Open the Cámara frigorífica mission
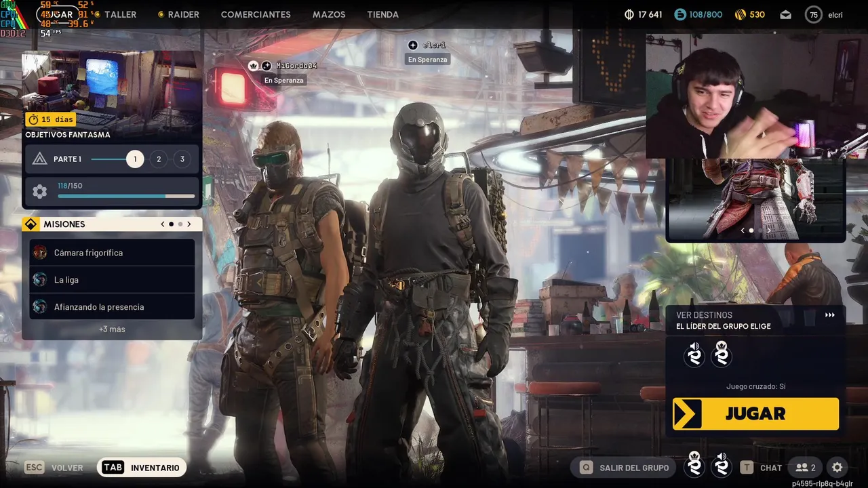Image resolution: width=868 pixels, height=488 pixels. pyautogui.click(x=113, y=253)
